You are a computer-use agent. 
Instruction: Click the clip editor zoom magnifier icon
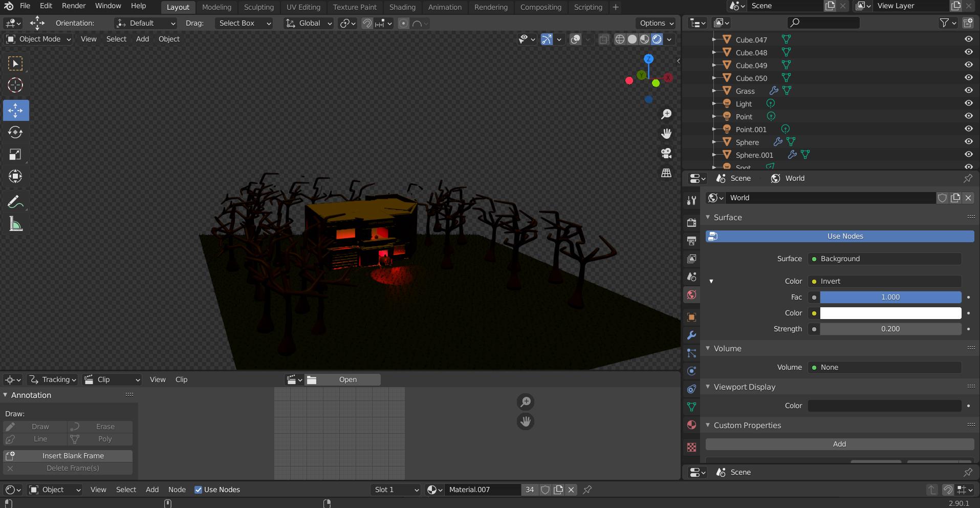pyautogui.click(x=526, y=402)
